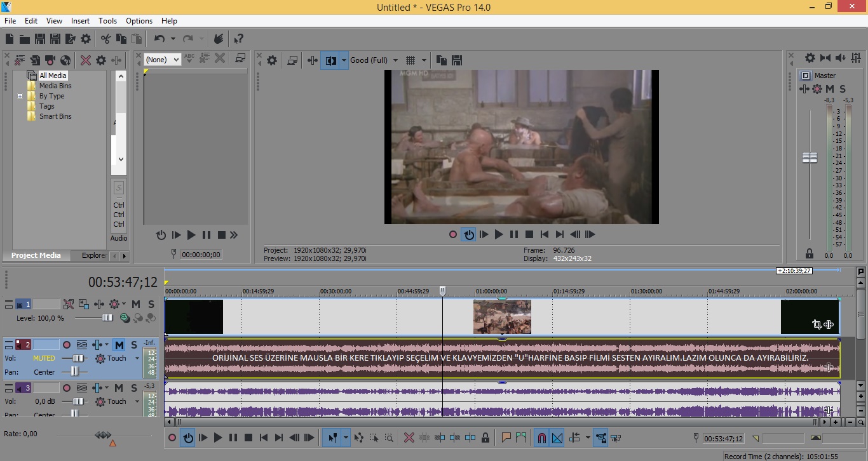Open the Insert menu
Screen dimensions: 868x461
point(80,21)
